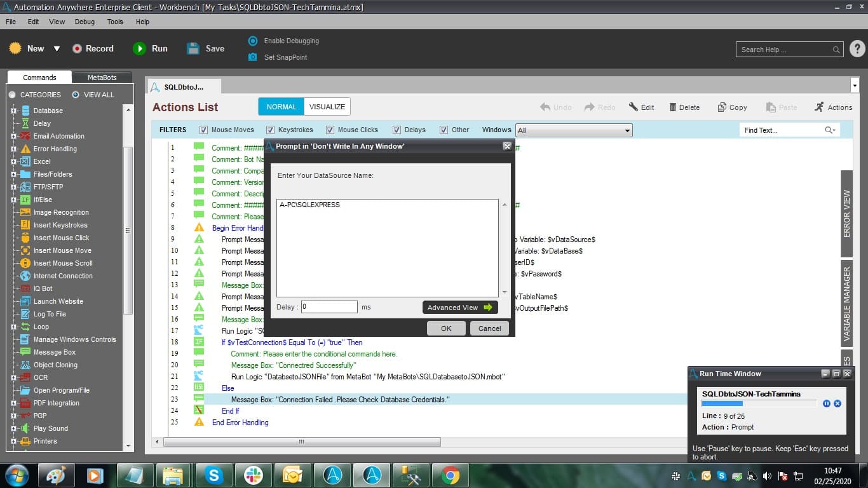Image resolution: width=868 pixels, height=488 pixels.
Task: Stop the running task with X icon
Action: (x=837, y=403)
